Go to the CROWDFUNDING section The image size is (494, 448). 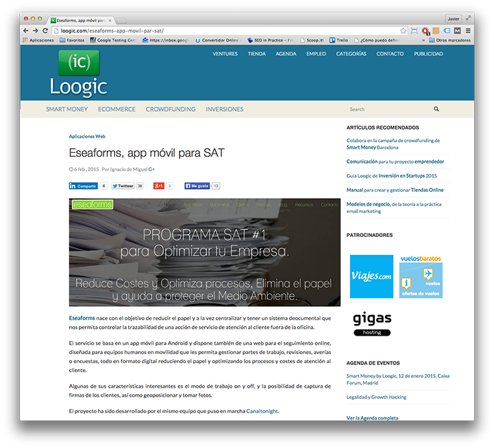point(171,110)
